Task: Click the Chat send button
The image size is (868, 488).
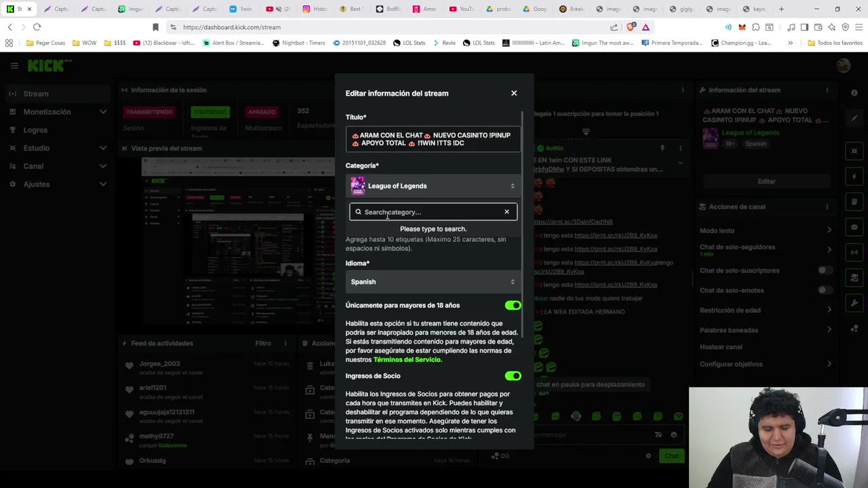Action: (671, 455)
